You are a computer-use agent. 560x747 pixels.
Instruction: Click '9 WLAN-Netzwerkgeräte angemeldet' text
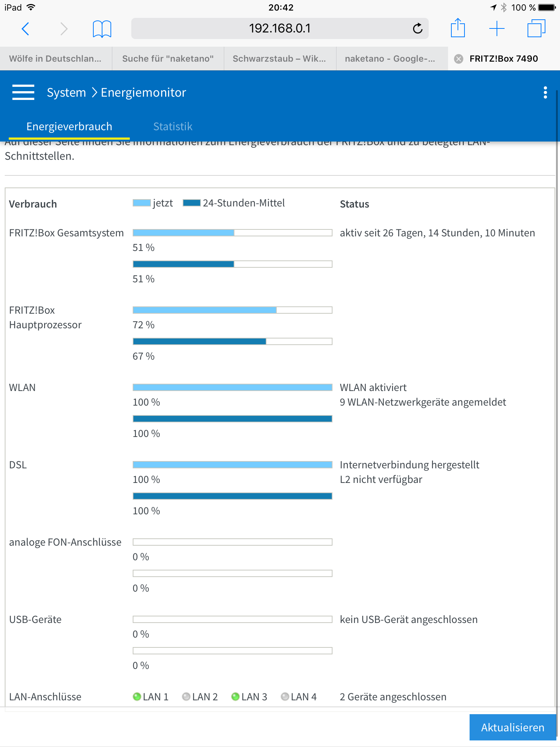(x=423, y=402)
